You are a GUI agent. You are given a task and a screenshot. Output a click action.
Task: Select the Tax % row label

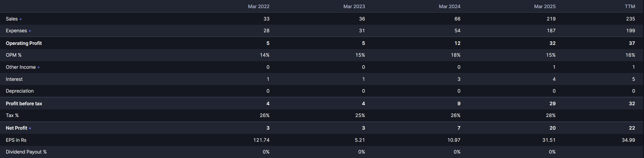(x=12, y=115)
